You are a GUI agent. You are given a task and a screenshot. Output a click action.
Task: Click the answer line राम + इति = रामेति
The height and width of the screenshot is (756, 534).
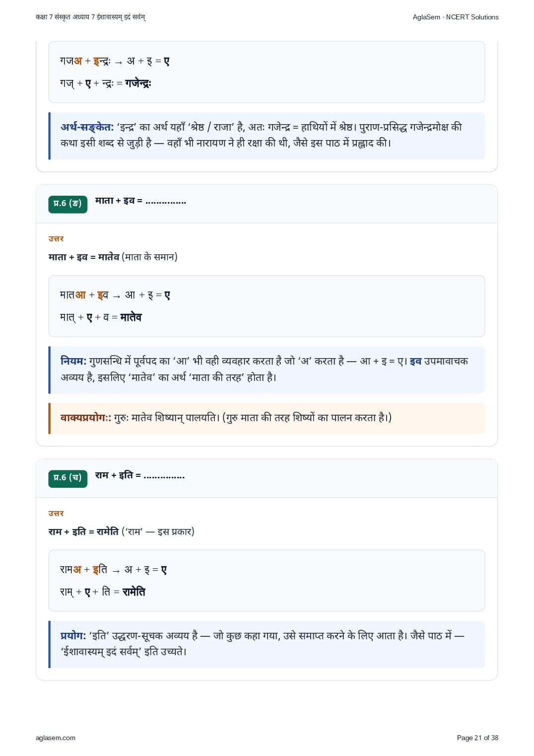tap(122, 531)
